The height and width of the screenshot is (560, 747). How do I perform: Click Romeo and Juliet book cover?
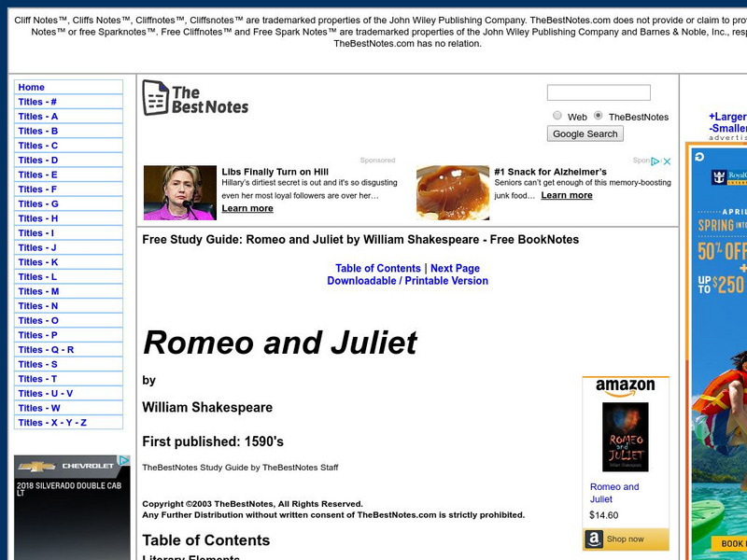[x=625, y=437]
